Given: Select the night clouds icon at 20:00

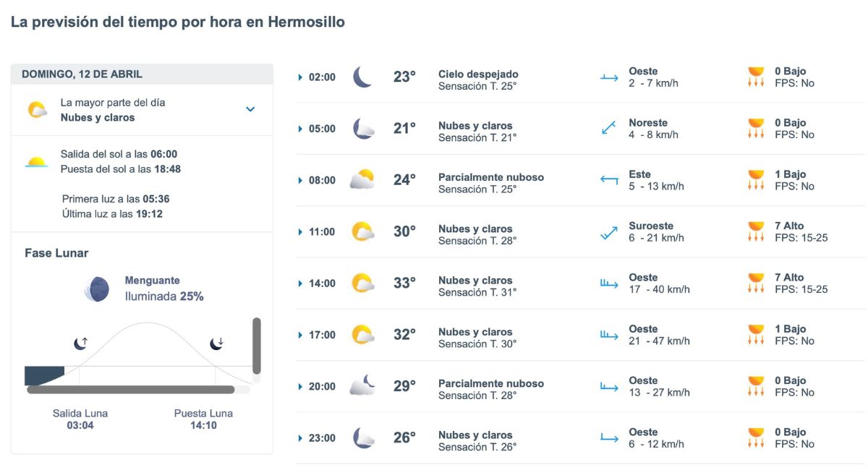Looking at the screenshot, I should (x=362, y=386).
